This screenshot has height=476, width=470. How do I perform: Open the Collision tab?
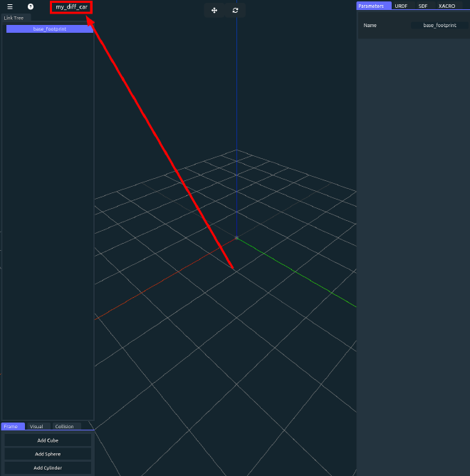(66, 426)
